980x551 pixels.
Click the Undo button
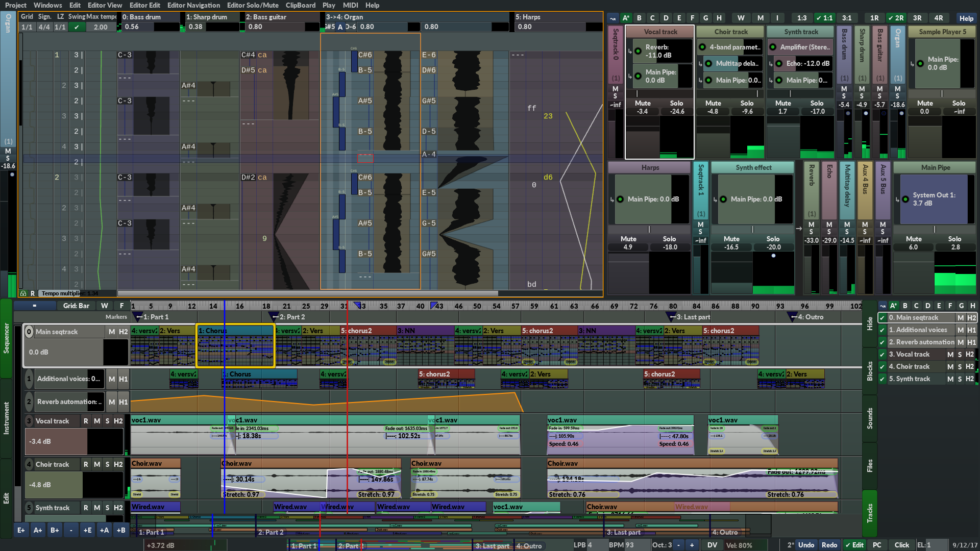pos(806,545)
